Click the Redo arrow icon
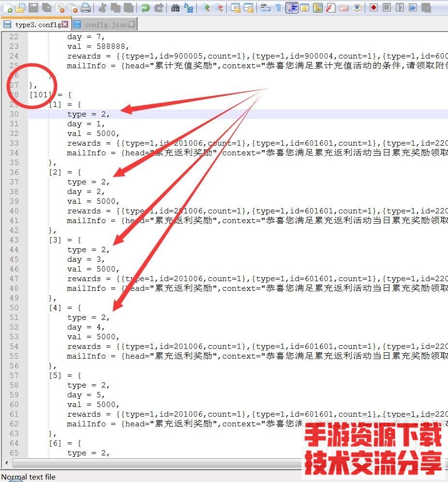This screenshot has height=482, width=448. click(x=158, y=8)
